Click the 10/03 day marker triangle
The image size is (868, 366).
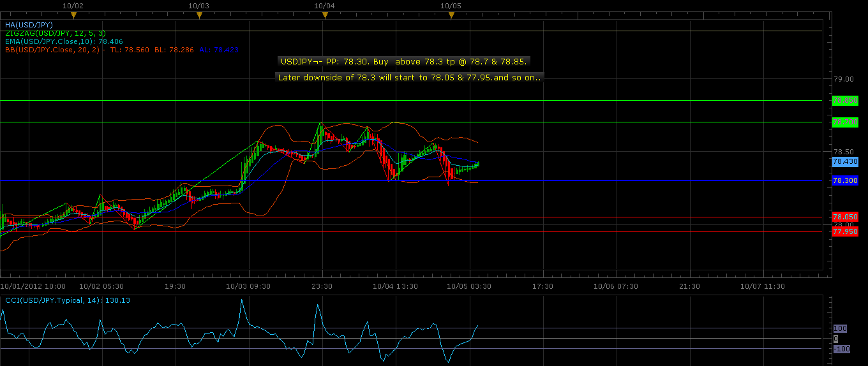(199, 14)
